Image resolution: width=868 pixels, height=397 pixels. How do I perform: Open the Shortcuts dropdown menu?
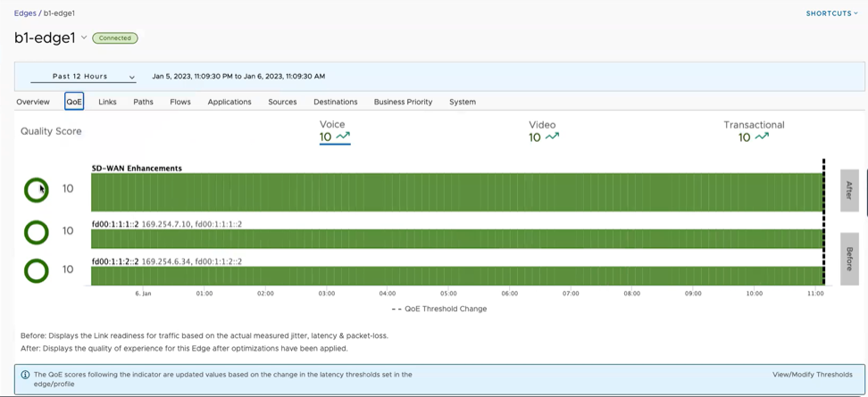830,13
